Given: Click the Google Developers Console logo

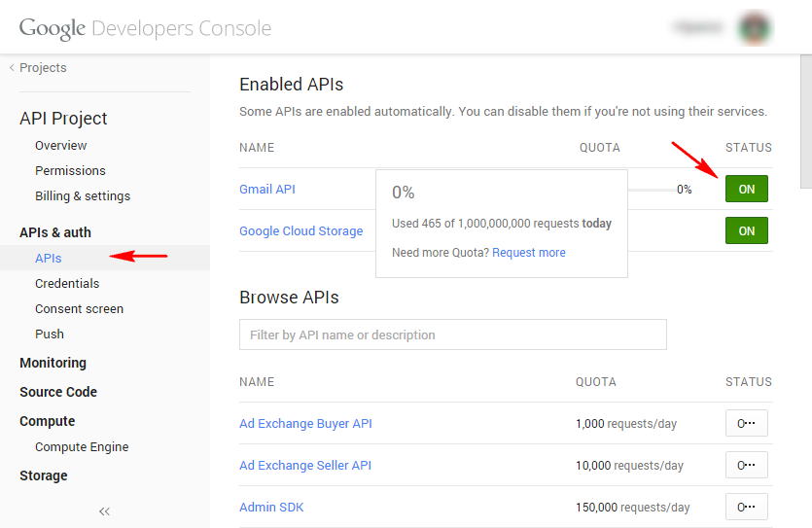Looking at the screenshot, I should point(145,28).
